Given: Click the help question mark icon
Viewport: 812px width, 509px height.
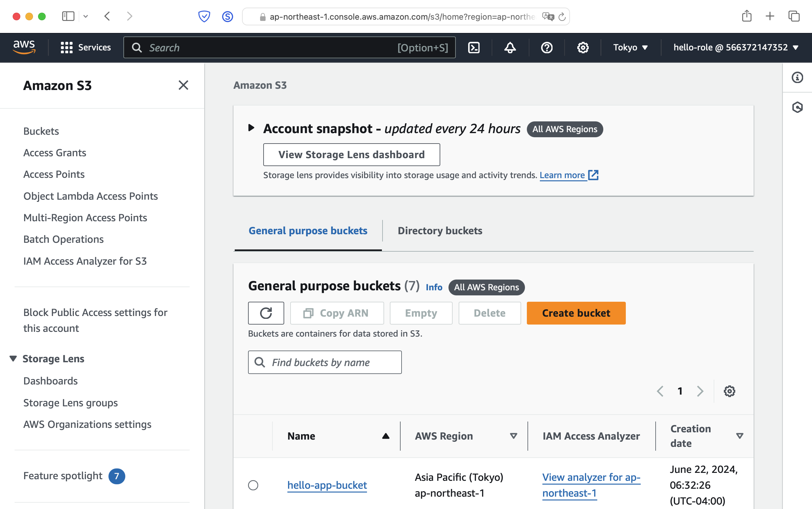Looking at the screenshot, I should point(547,48).
